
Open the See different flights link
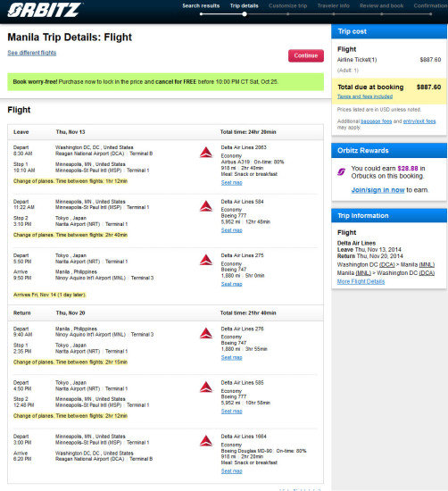point(32,53)
